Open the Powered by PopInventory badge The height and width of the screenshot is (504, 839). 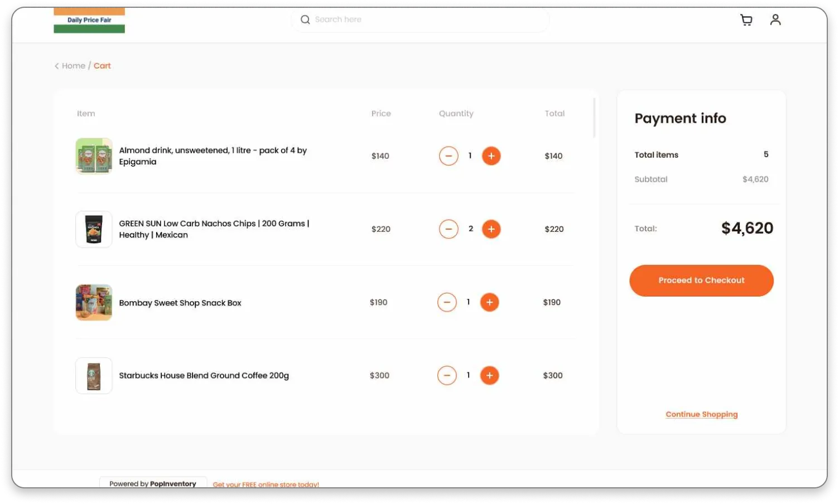153,483
